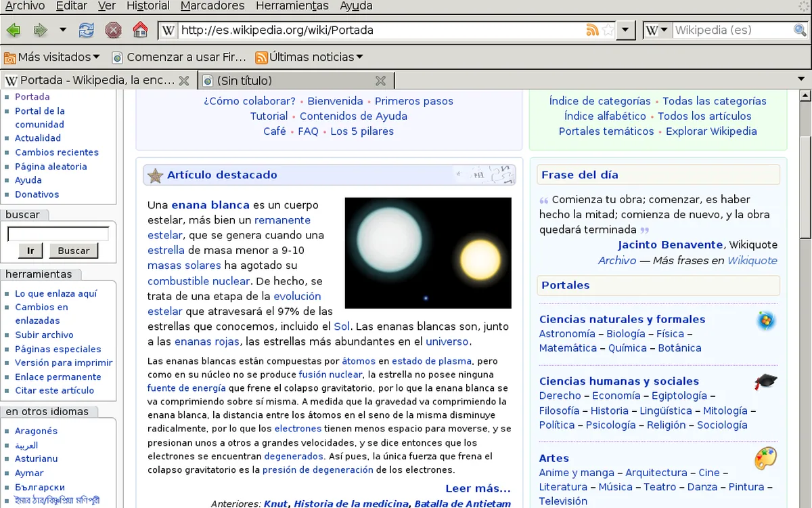Screen dimensions: 812x508
Task: Follow the fusión nuclear link
Action: 331,375
